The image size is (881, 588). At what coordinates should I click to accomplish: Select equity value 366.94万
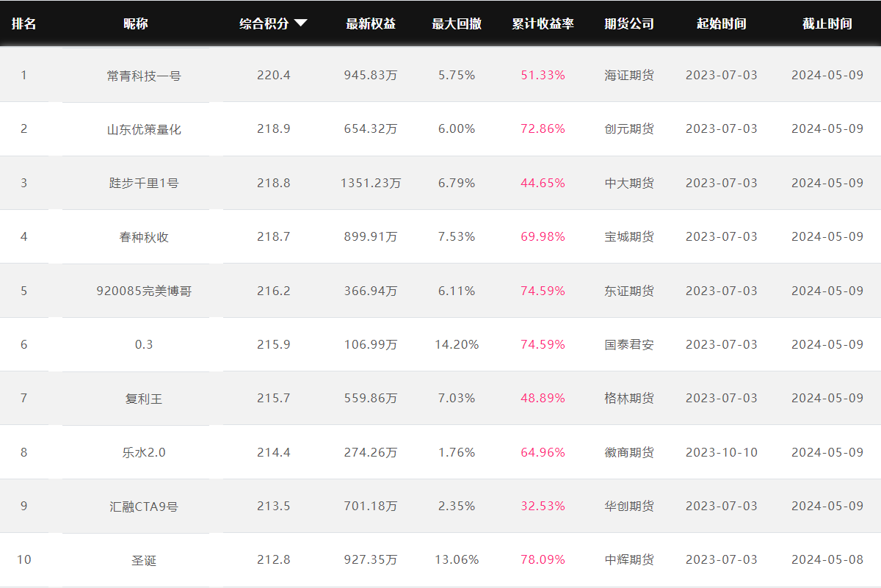pos(371,291)
